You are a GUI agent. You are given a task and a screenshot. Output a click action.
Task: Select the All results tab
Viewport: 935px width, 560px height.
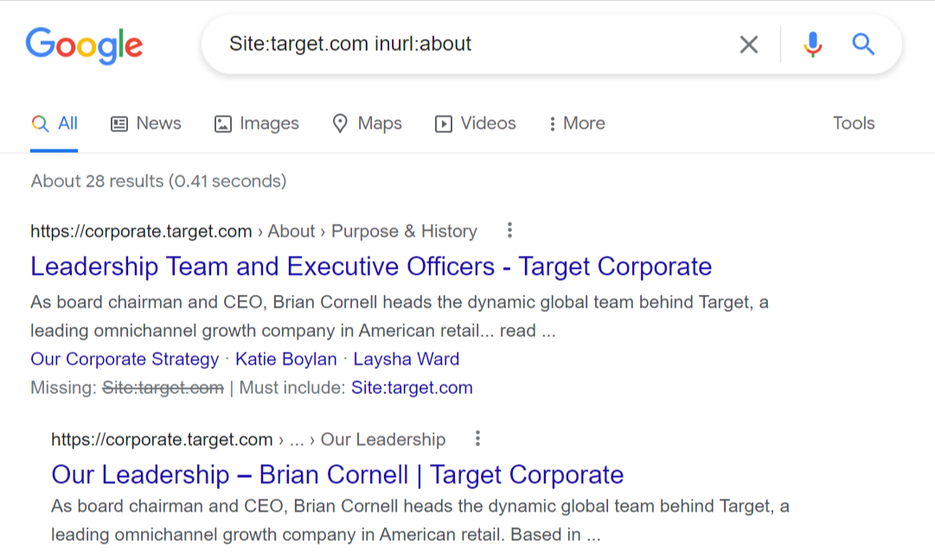pyautogui.click(x=54, y=124)
